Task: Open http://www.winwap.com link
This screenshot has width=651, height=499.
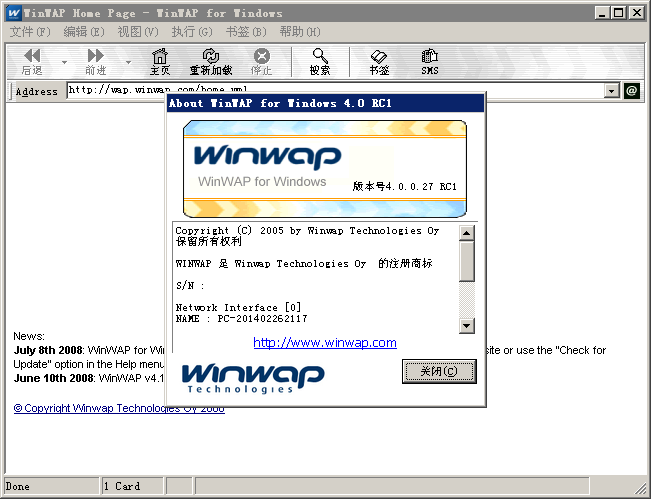Action: pyautogui.click(x=325, y=342)
